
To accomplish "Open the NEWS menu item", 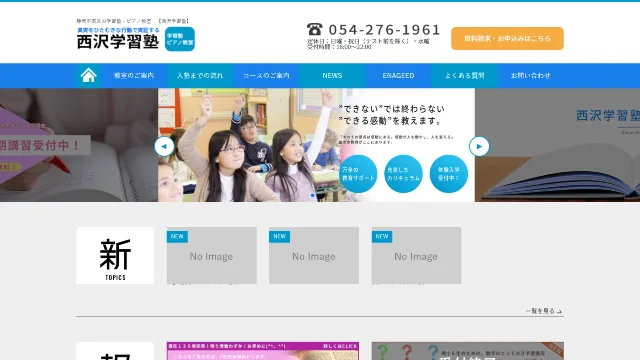I will [x=332, y=76].
